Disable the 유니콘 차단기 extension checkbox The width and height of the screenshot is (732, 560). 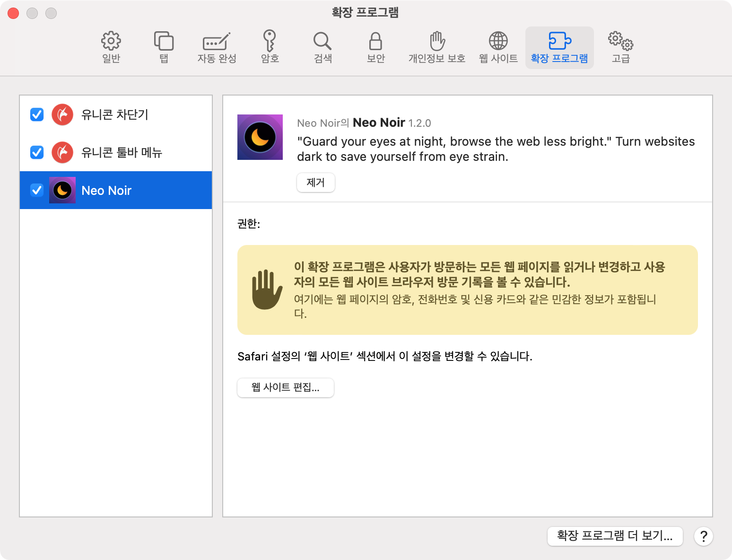tap(37, 114)
